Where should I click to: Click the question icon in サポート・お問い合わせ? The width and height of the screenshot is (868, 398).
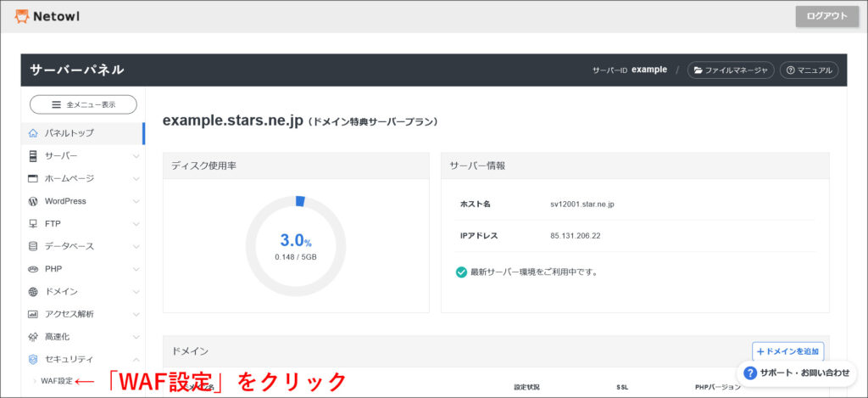coord(750,373)
